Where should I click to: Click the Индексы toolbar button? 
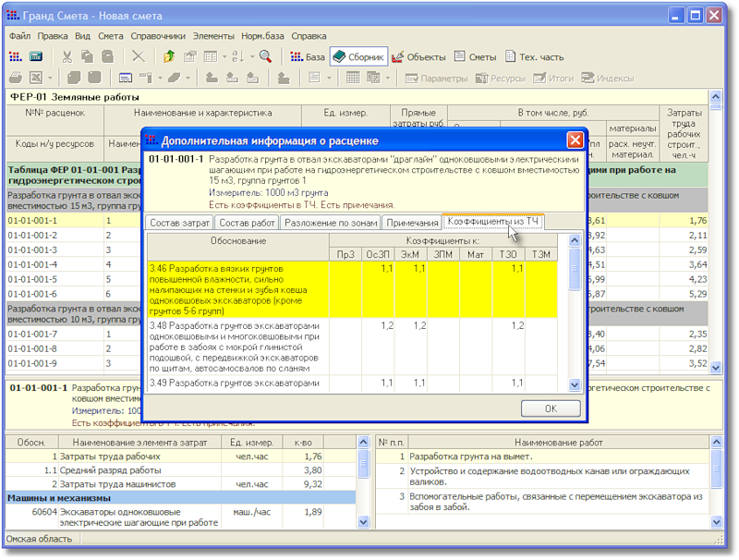pos(608,79)
